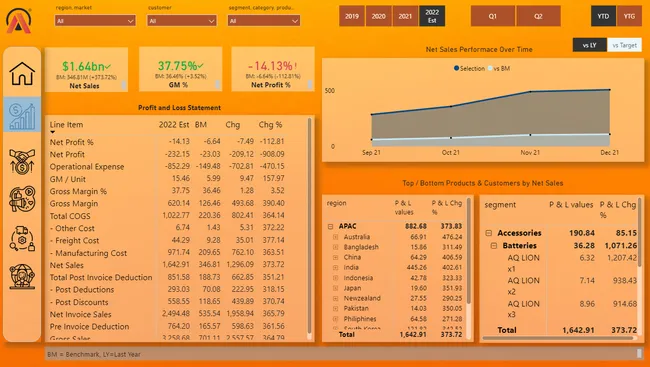
Task: Click the Freight Cost line item
Action: 74,241
